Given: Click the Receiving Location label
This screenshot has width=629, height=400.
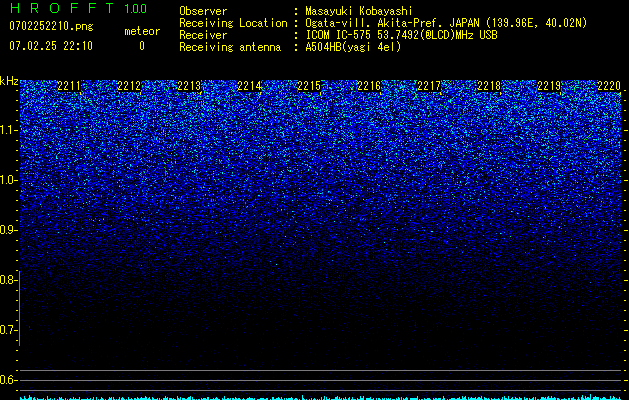Looking at the screenshot, I should [233, 23].
